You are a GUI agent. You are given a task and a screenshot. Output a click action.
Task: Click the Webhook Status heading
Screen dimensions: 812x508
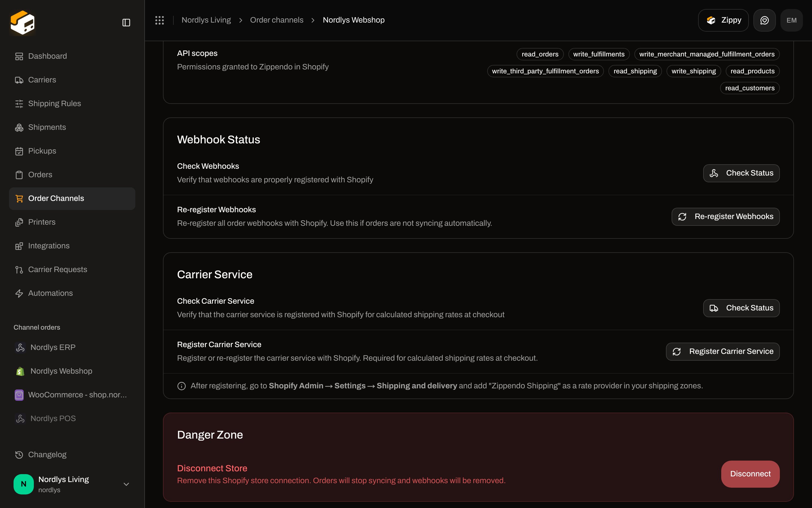[x=219, y=140]
